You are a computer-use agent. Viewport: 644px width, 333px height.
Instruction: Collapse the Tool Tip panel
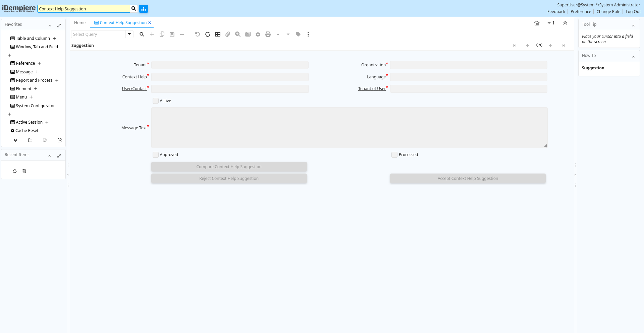633,25
